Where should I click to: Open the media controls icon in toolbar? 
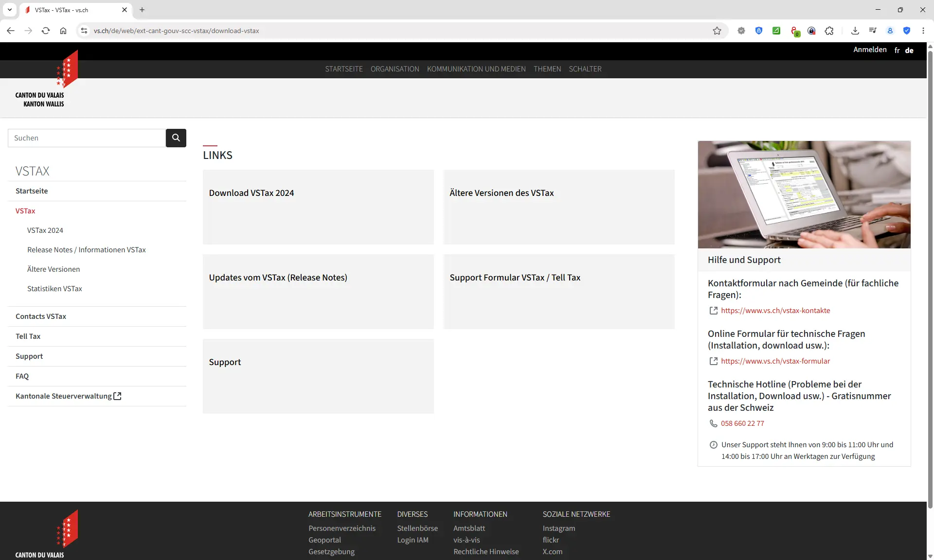pos(872,31)
